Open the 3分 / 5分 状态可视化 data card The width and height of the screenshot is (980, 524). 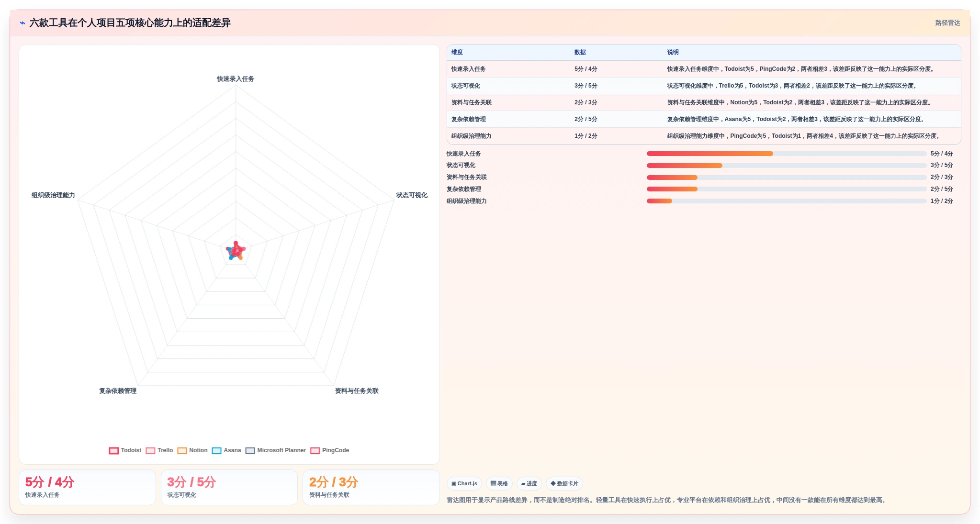coord(229,487)
